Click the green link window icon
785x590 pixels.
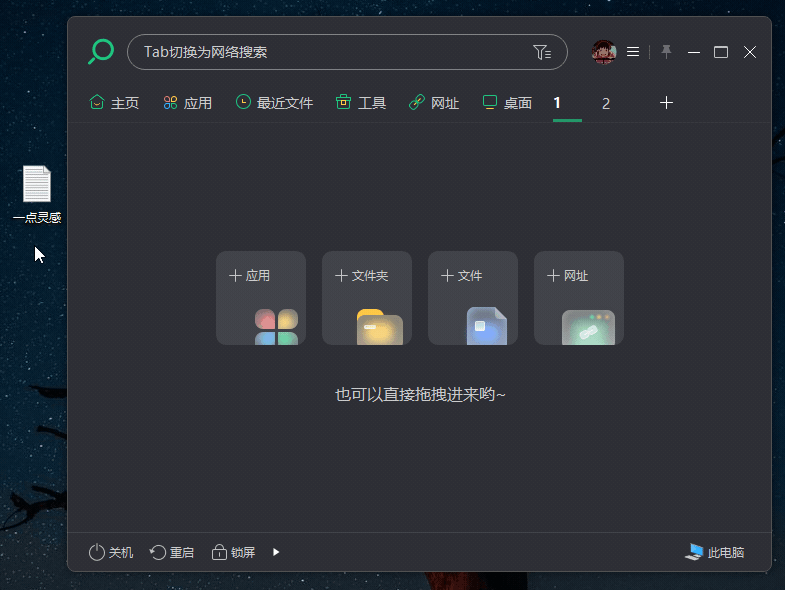point(588,328)
